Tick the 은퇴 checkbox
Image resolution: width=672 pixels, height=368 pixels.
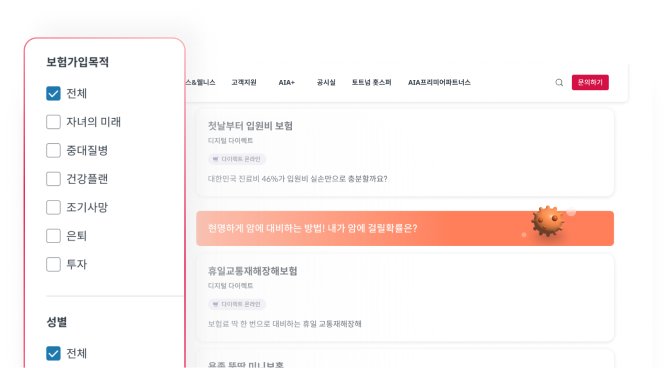(x=53, y=236)
